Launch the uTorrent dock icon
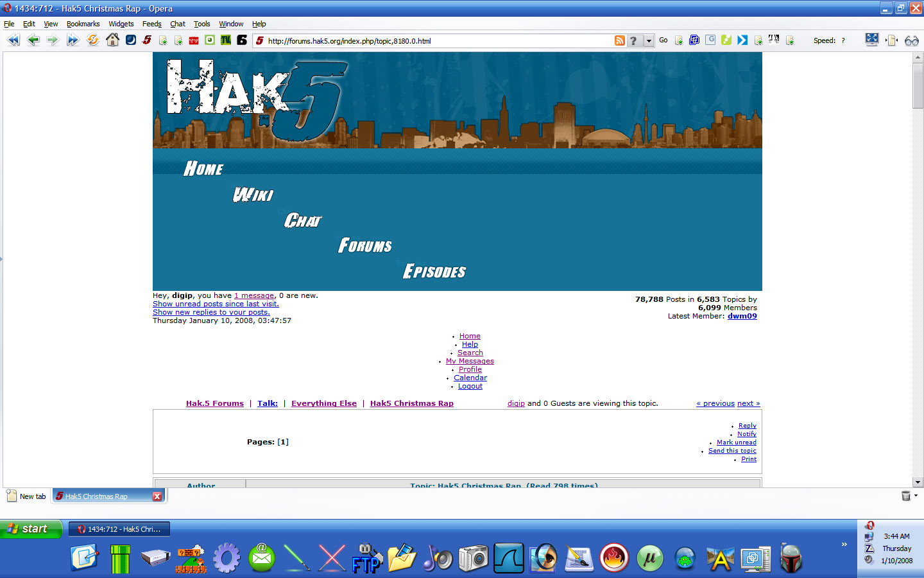 pos(649,559)
